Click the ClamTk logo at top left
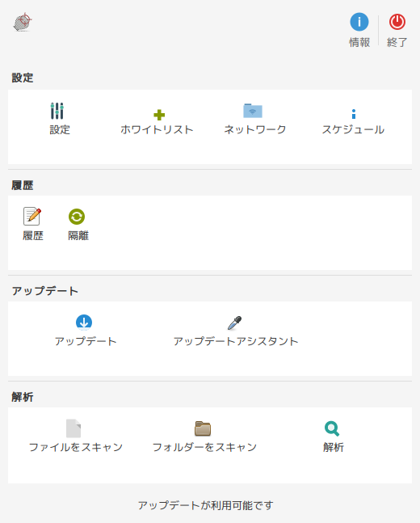The width and height of the screenshot is (420, 523). click(23, 23)
